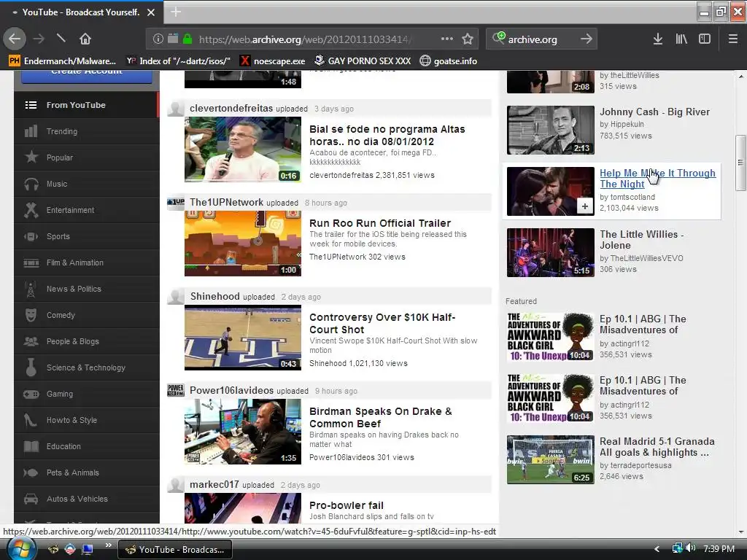Open The1UPNetwork channel name
This screenshot has height=560, width=747.
[x=227, y=202]
